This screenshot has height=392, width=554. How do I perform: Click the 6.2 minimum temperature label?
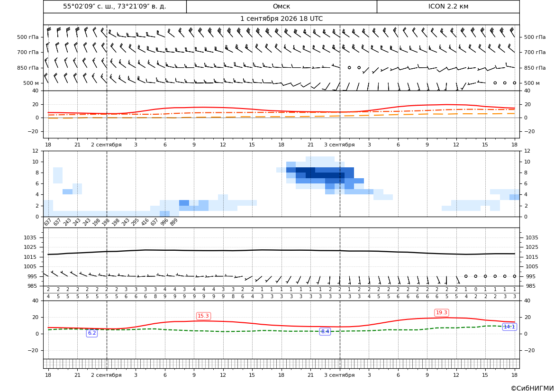pyautogui.click(x=92, y=333)
